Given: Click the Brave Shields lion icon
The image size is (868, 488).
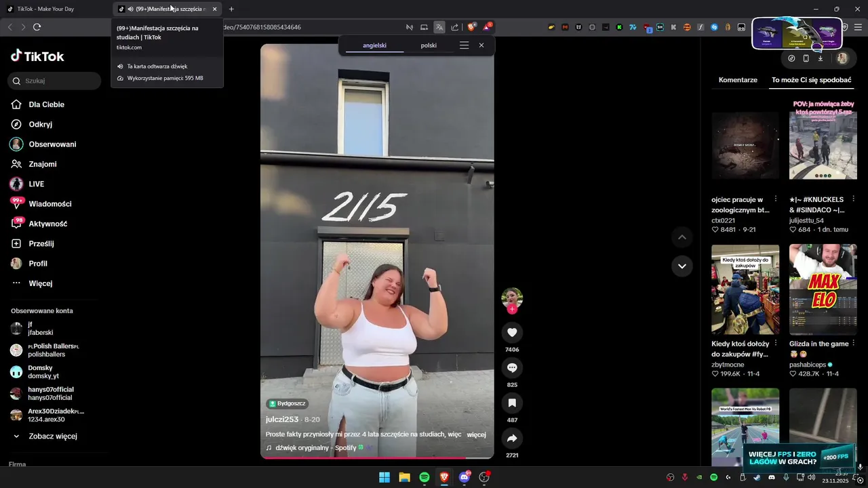Looking at the screenshot, I should (472, 27).
